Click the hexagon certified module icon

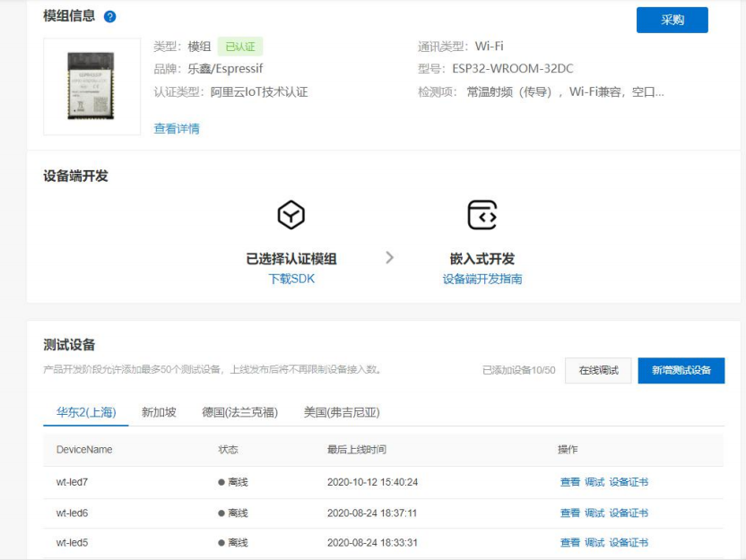(291, 213)
